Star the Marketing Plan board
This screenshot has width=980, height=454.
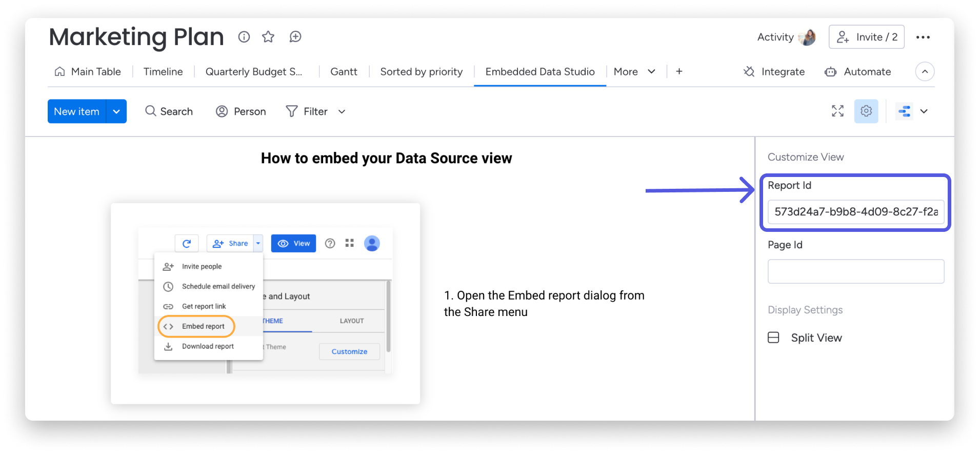[268, 37]
